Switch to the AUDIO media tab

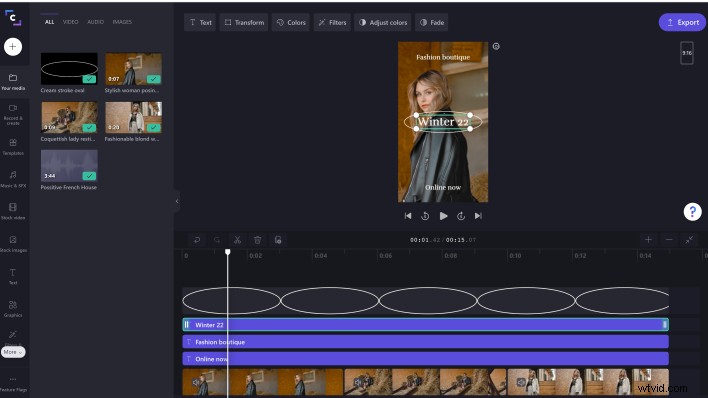(95, 22)
